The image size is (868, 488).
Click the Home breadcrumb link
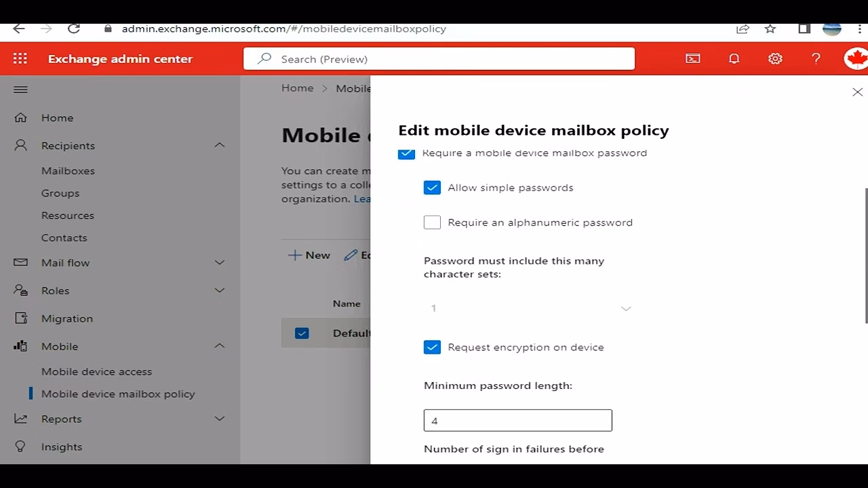pos(298,88)
